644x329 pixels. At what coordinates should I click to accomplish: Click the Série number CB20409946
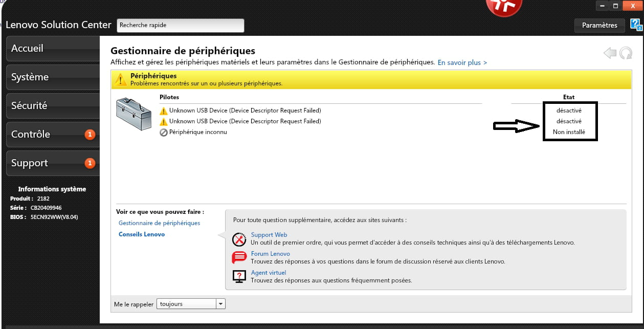pyautogui.click(x=46, y=208)
